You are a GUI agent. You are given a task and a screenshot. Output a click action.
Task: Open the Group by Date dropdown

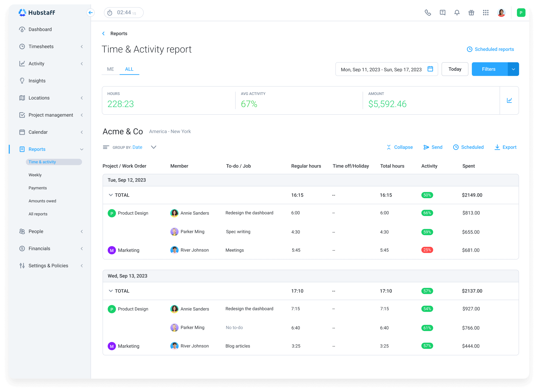[x=154, y=147]
